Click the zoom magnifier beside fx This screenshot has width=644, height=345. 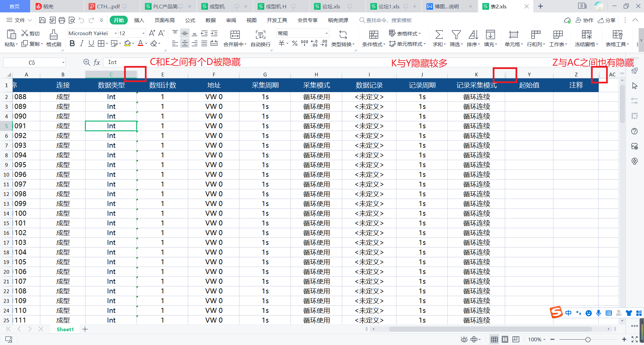coord(87,62)
